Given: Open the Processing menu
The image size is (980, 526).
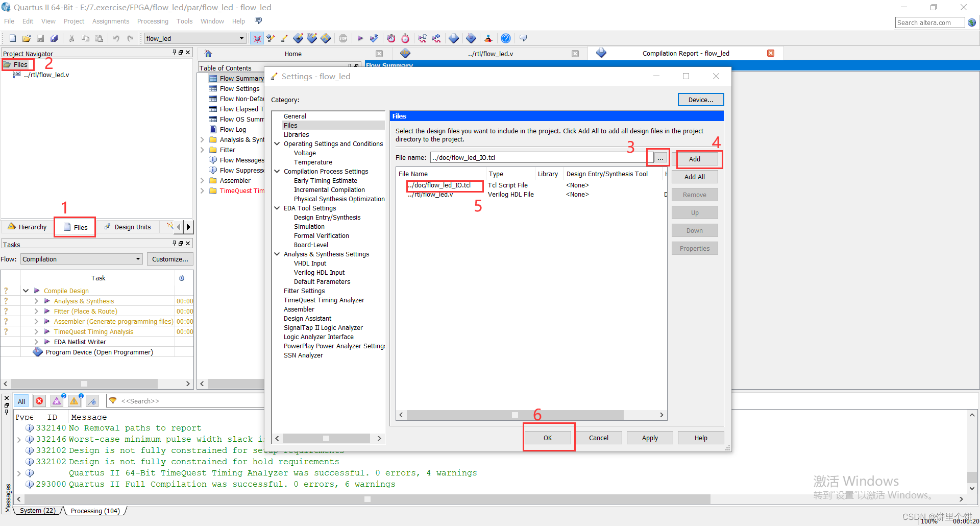Looking at the screenshot, I should coord(153,21).
